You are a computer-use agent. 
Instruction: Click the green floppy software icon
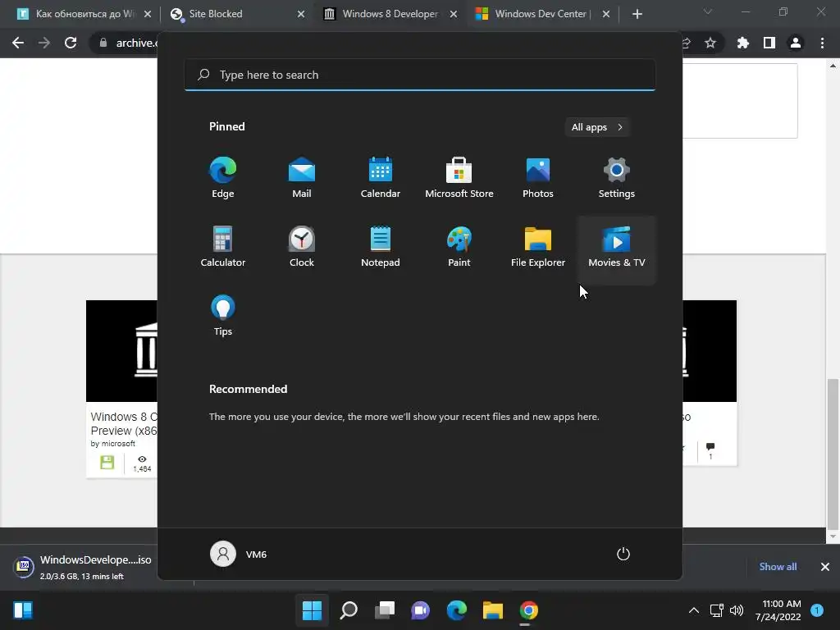pos(107,463)
